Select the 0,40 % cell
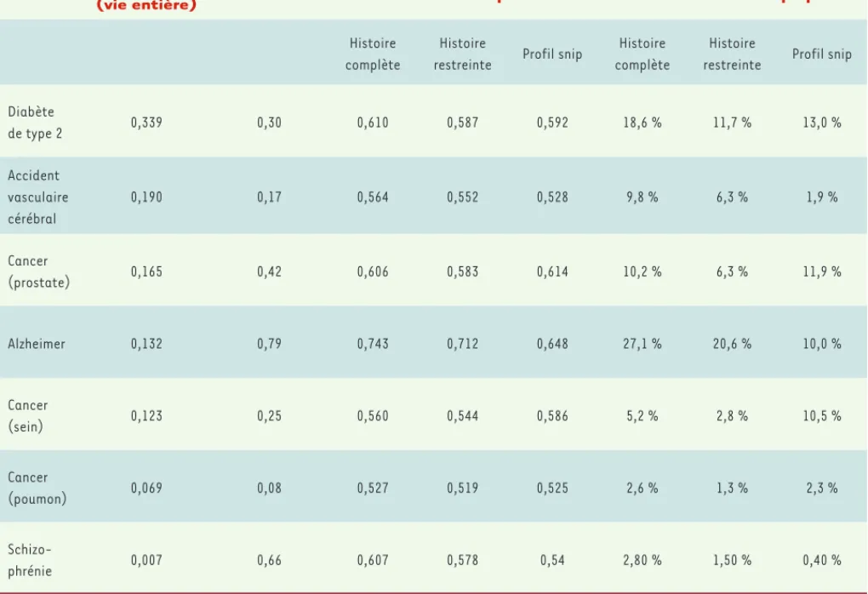Viewport: 868px width, 594px height. coord(822,560)
